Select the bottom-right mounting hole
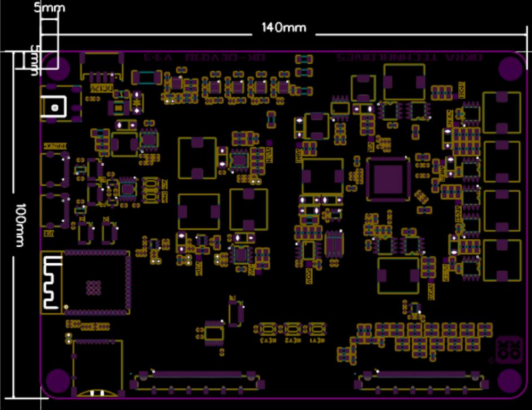 tap(509, 381)
